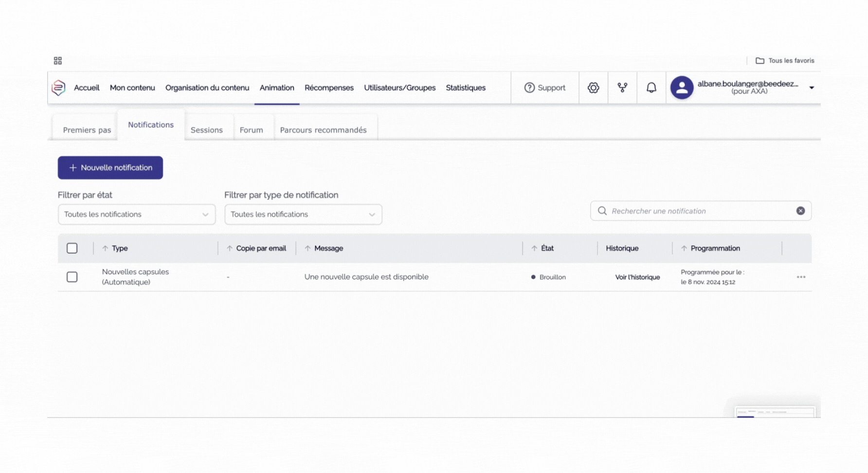Open the settings gear icon
The height and width of the screenshot is (473, 868).
click(x=593, y=88)
